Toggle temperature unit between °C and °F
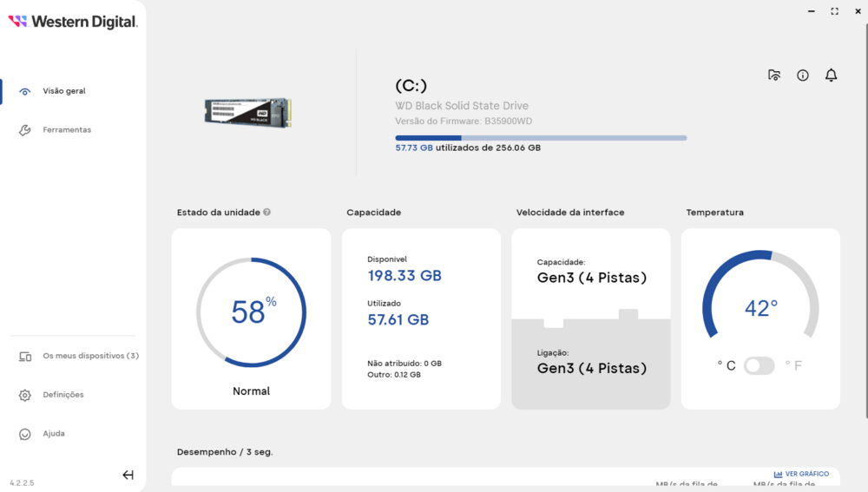 pos(759,366)
